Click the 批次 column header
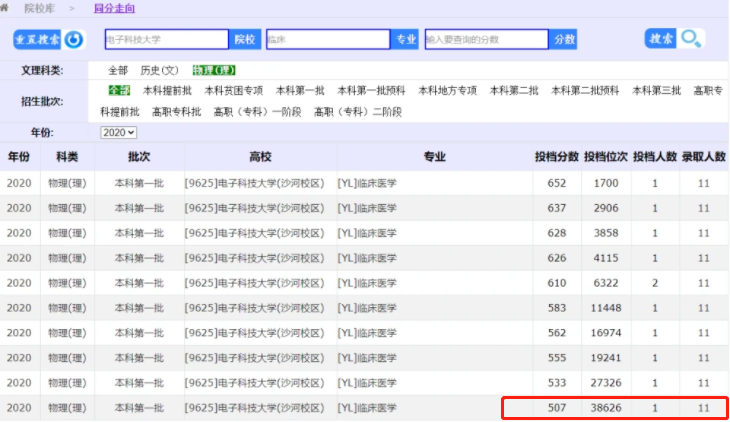This screenshot has width=730, height=422. pos(139,157)
